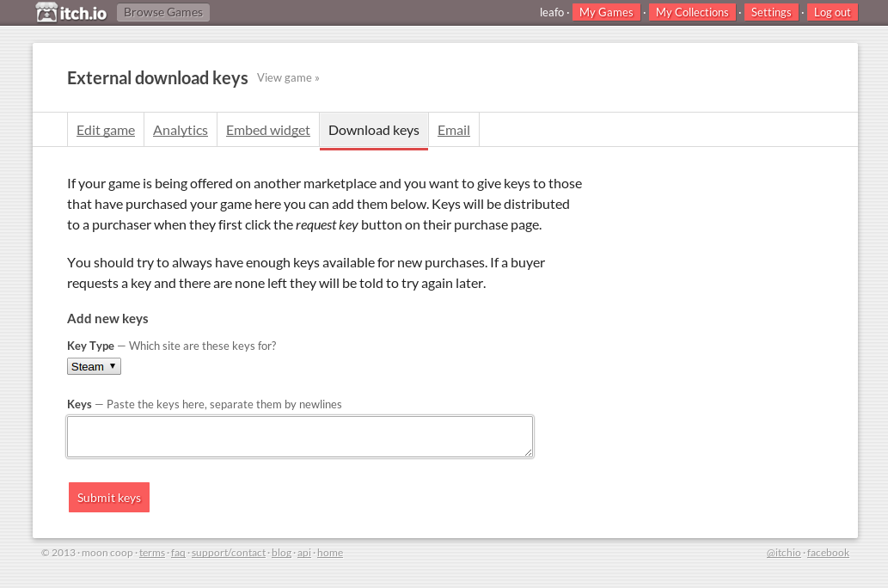Open account Settings
888x588 pixels.
point(771,12)
